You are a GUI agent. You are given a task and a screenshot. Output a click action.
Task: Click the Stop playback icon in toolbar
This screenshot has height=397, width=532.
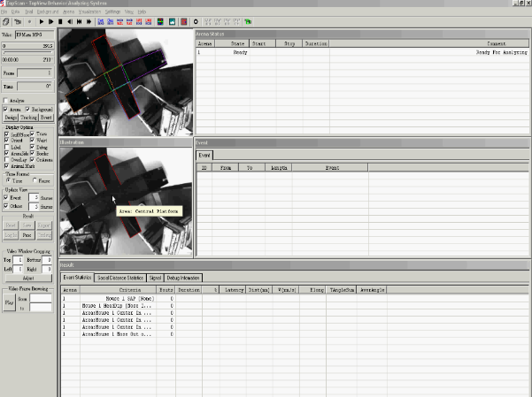[60, 20]
